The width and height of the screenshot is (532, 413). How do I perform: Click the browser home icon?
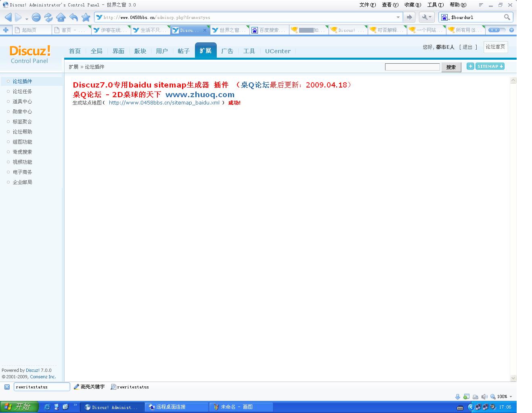[61, 17]
